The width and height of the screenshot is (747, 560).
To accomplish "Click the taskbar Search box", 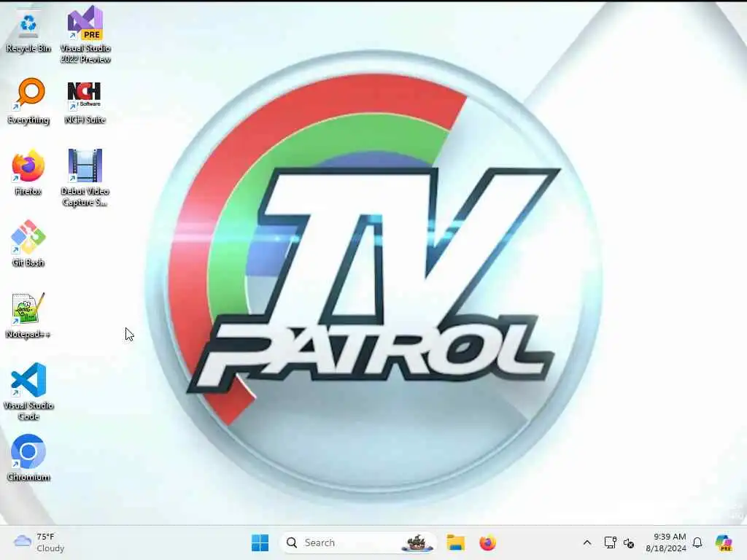I will point(358,542).
